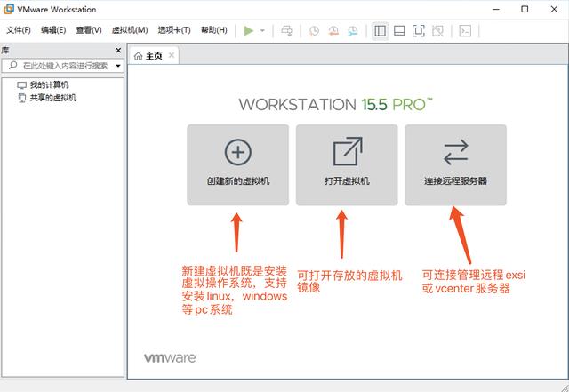Minimize the VMware Workstation window
The height and width of the screenshot is (392, 569).
(496, 10)
